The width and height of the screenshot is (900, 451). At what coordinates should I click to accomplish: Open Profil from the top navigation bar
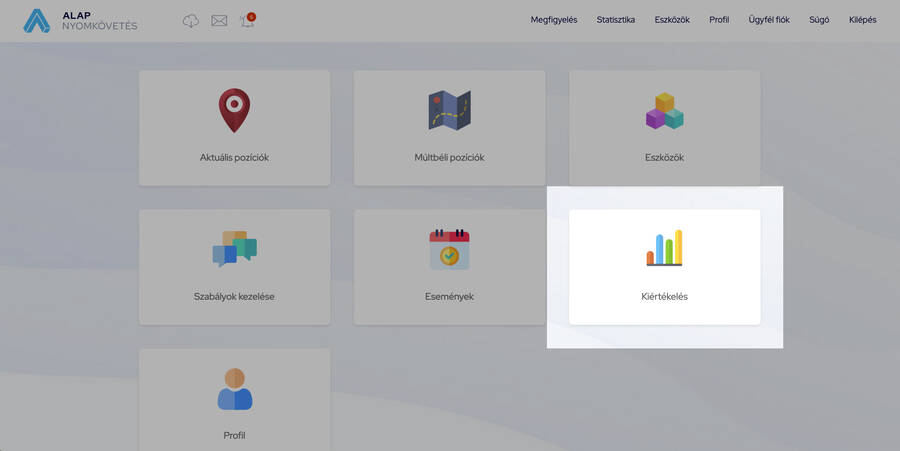(x=719, y=20)
